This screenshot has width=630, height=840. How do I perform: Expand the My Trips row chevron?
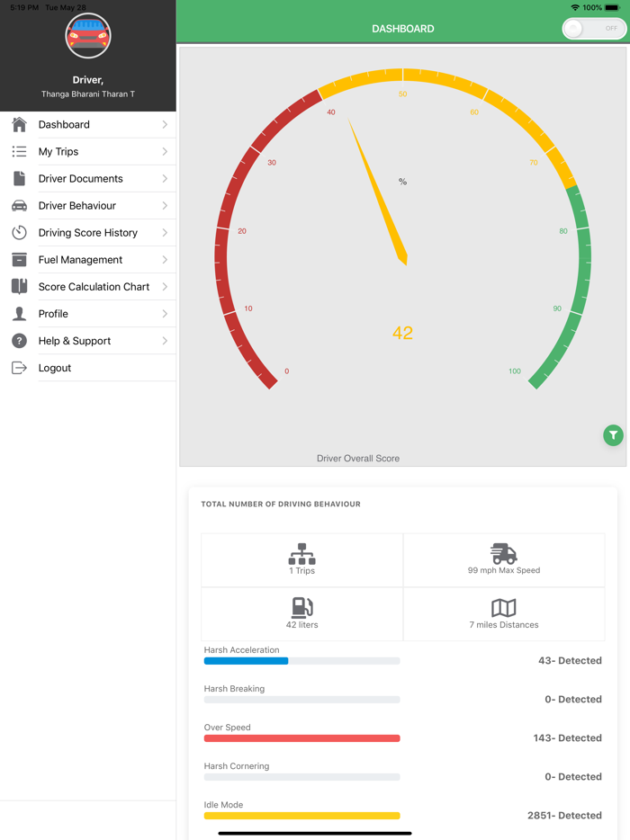coord(165,152)
